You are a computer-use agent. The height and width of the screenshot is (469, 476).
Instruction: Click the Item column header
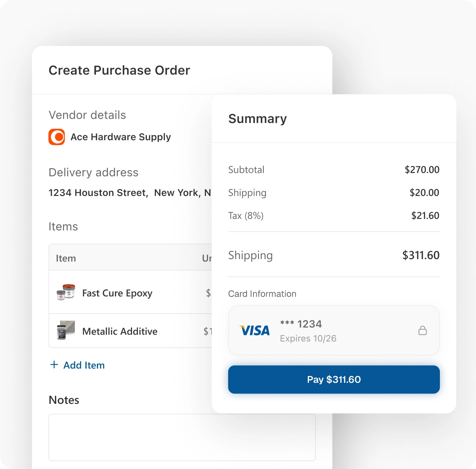tap(66, 258)
